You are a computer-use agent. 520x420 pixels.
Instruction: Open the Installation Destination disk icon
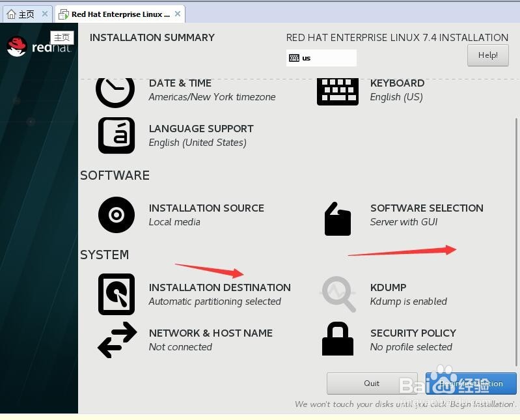pos(116,294)
